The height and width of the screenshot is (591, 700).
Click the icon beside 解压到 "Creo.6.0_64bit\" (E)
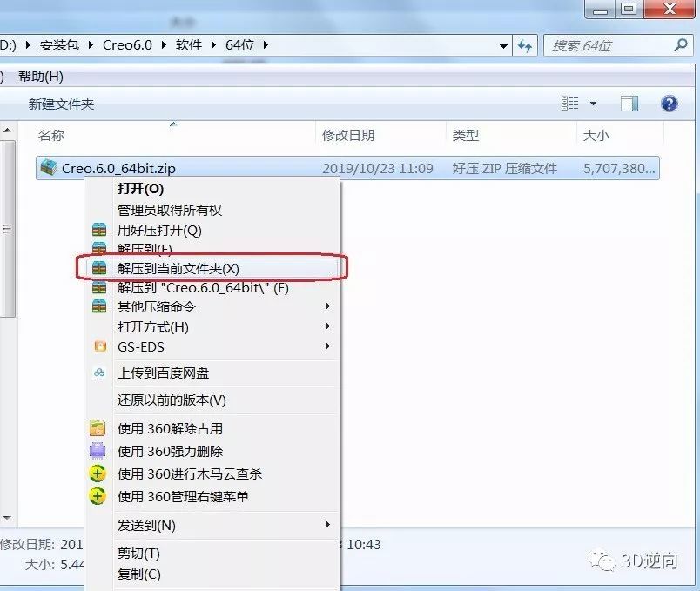(x=99, y=287)
